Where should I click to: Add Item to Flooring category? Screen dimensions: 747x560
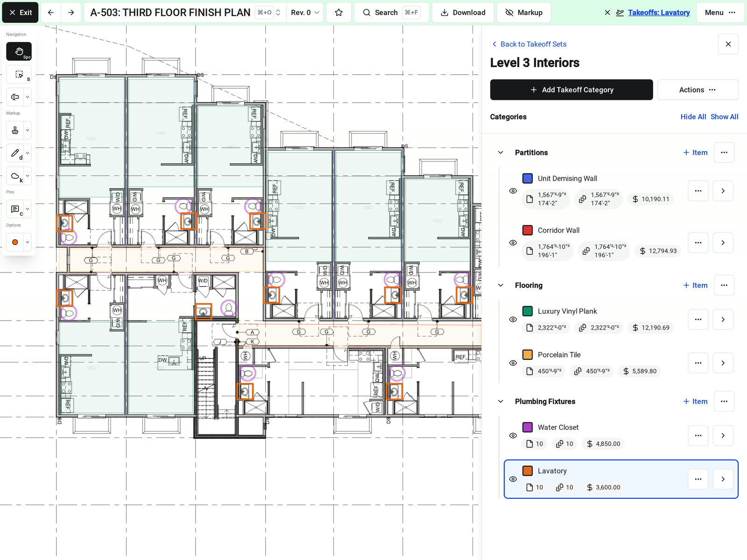click(695, 285)
